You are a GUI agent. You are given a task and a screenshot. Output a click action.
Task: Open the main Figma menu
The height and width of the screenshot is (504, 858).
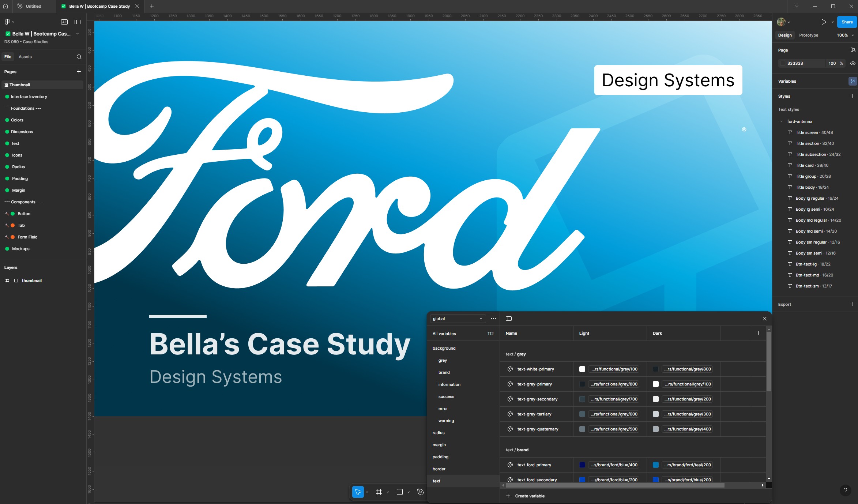tap(8, 22)
